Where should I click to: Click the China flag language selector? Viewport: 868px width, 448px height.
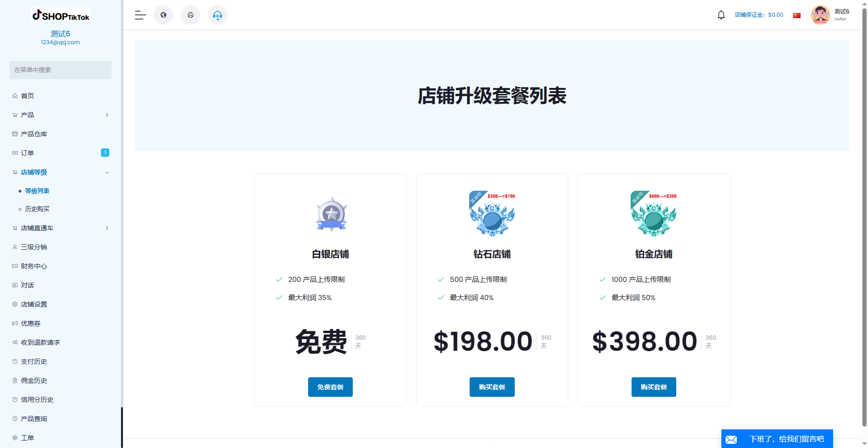(797, 15)
